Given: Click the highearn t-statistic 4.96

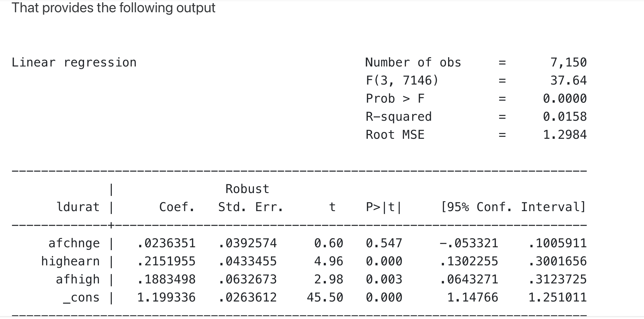Looking at the screenshot, I should tap(329, 261).
